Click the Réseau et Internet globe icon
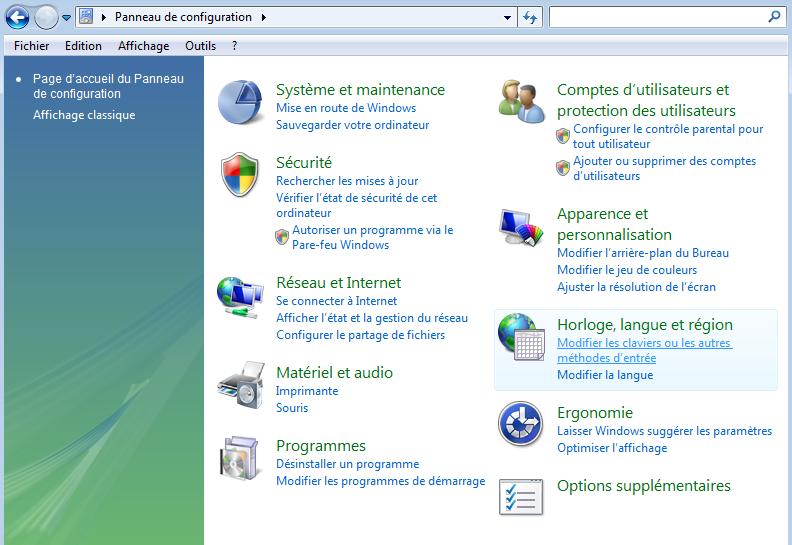 tap(240, 297)
